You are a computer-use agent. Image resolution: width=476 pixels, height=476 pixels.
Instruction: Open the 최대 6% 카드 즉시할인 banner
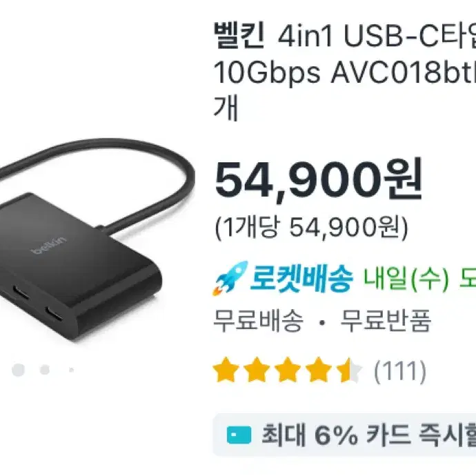(x=344, y=435)
